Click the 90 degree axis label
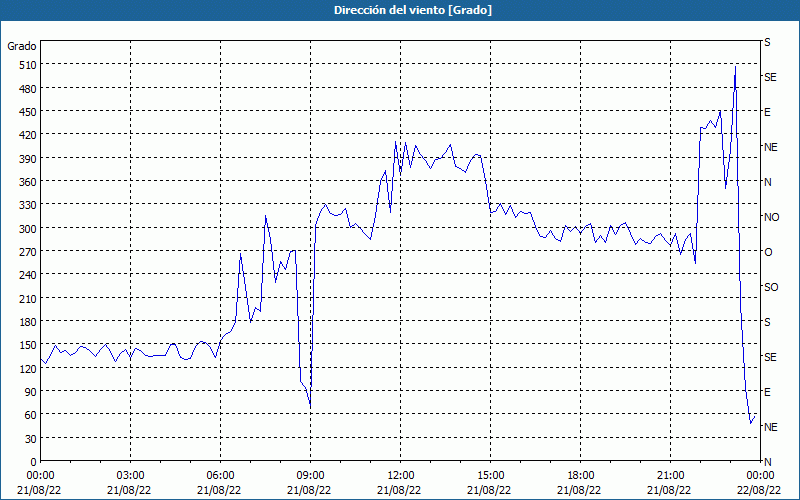800x500 pixels. [31, 392]
